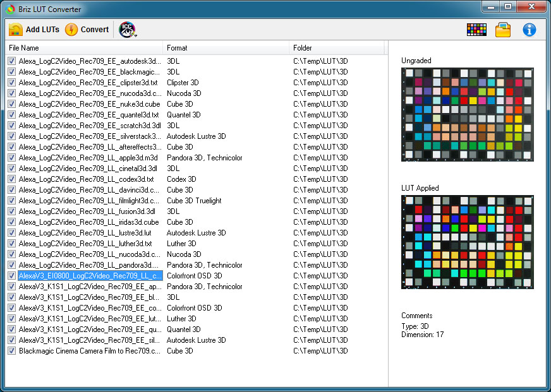The image size is (551, 392).
Task: Open the output folder picture icon
Action: [503, 30]
